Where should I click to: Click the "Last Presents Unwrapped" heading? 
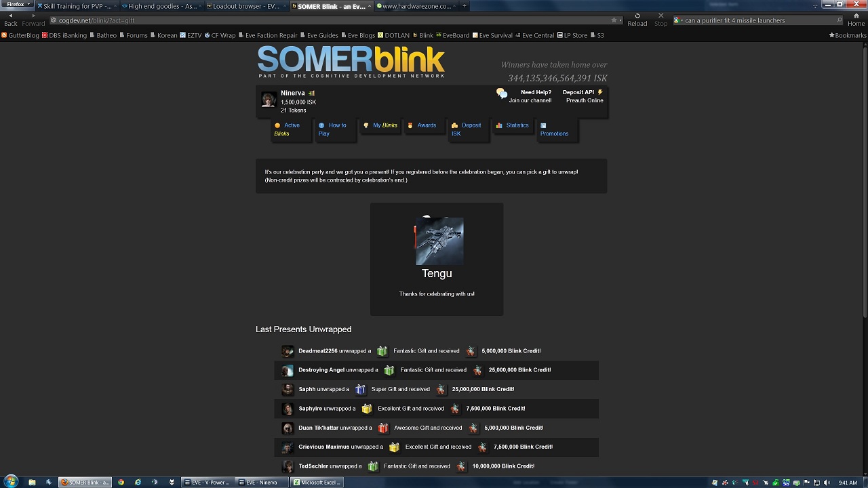pos(303,329)
